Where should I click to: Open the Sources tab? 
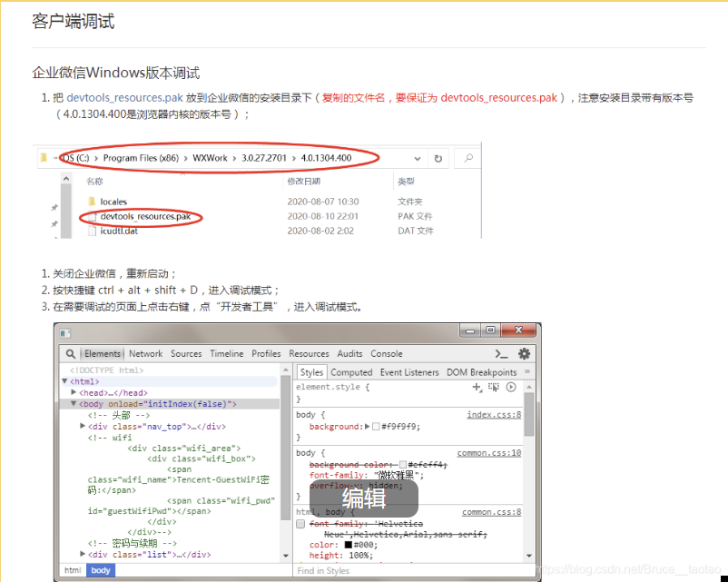point(186,354)
